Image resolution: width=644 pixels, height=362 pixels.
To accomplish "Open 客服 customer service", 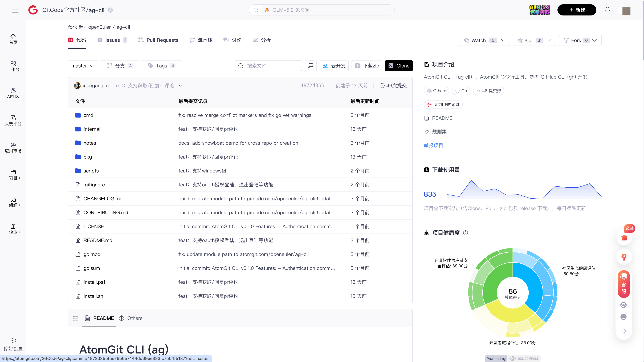I will (624, 284).
